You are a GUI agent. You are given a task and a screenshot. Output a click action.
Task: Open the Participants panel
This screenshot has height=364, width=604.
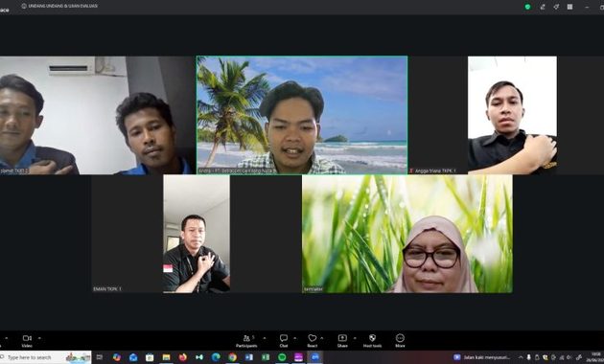(246, 340)
